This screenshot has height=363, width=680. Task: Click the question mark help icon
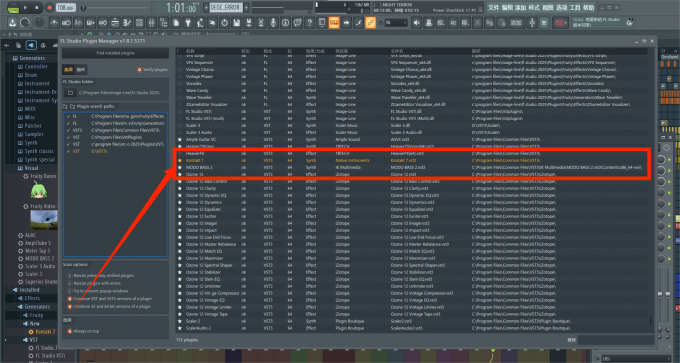point(309,23)
